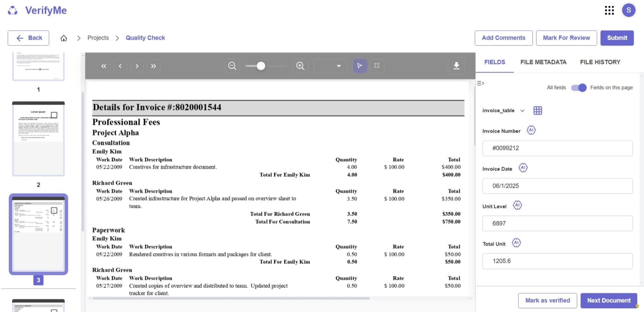Click the zoom in magnifier icon
The height and width of the screenshot is (312, 644).
pyautogui.click(x=300, y=66)
